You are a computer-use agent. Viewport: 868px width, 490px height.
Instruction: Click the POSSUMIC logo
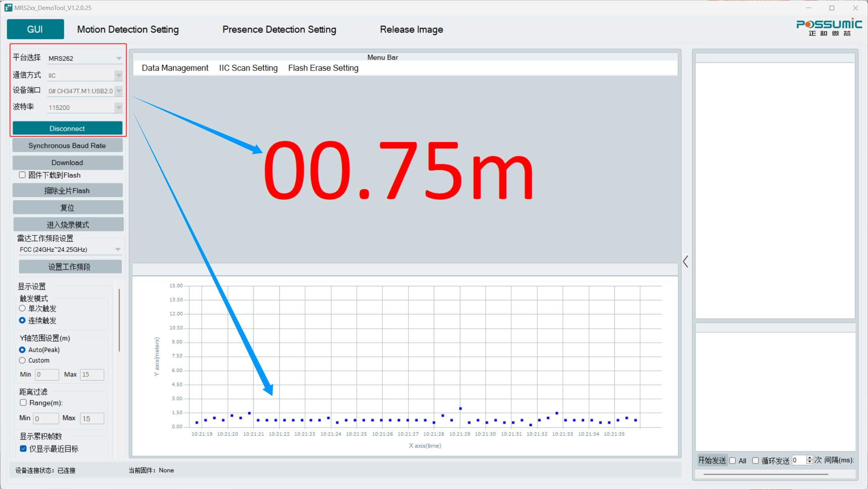pyautogui.click(x=829, y=27)
